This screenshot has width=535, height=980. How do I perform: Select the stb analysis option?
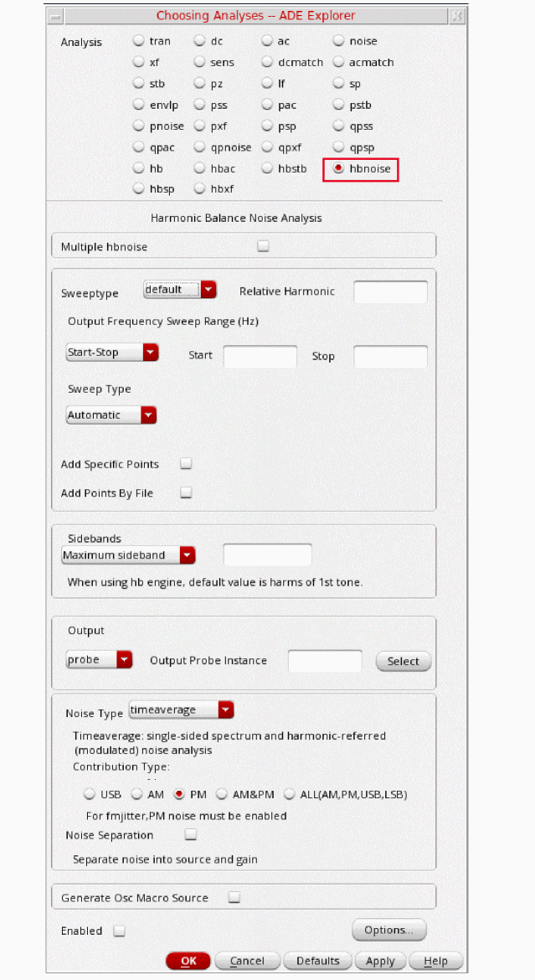(x=139, y=83)
